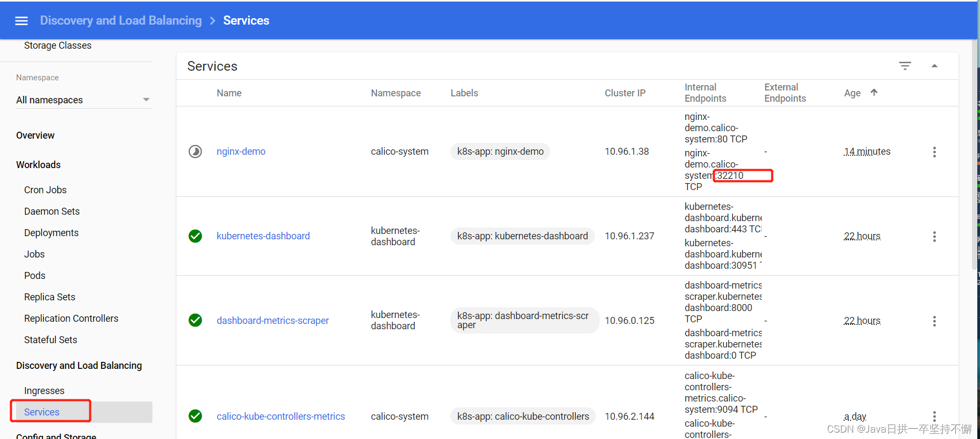The width and height of the screenshot is (980, 439).
Task: Sort by the Age column header
Action: (852, 93)
